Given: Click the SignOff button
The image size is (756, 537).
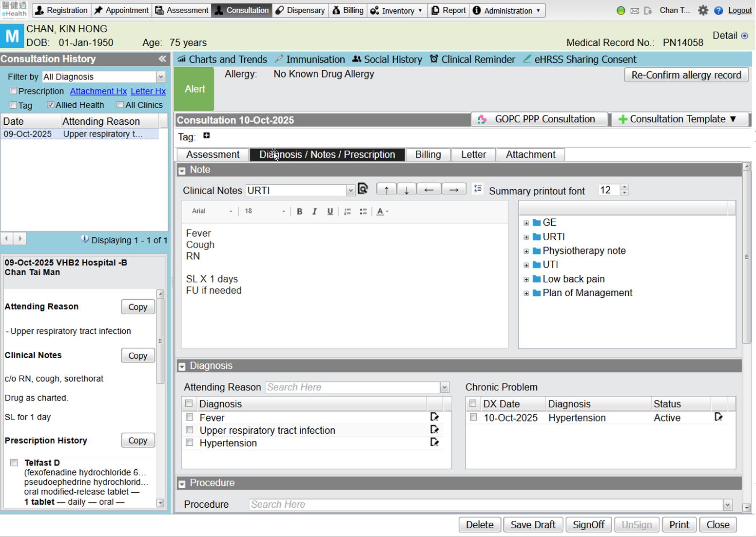Looking at the screenshot, I should 588,524.
